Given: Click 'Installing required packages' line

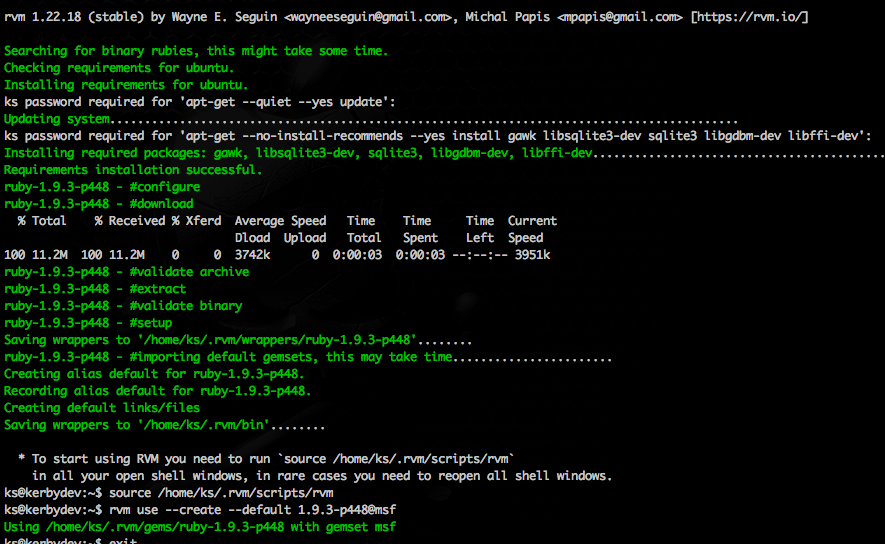Looking at the screenshot, I should 444,153.
